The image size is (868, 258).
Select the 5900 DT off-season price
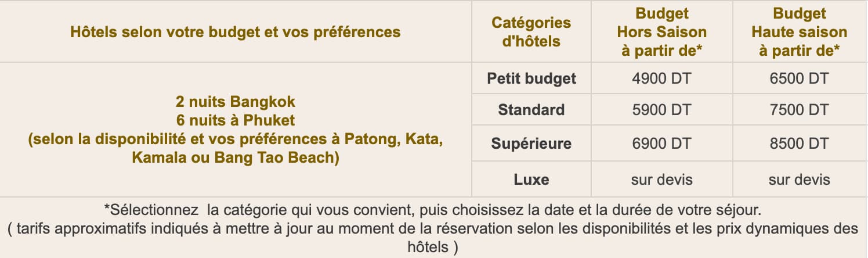click(662, 110)
